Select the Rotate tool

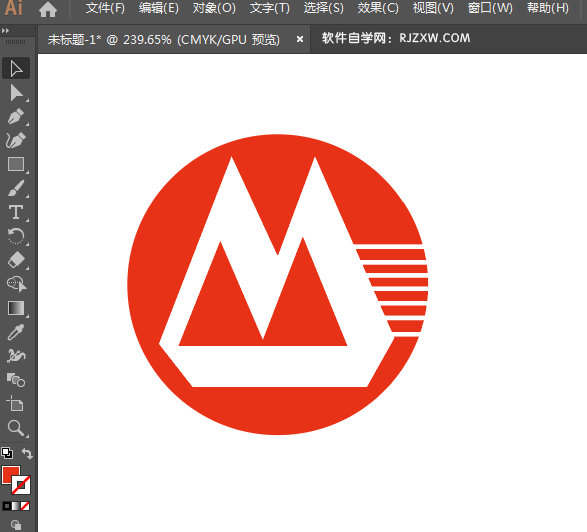tap(16, 236)
